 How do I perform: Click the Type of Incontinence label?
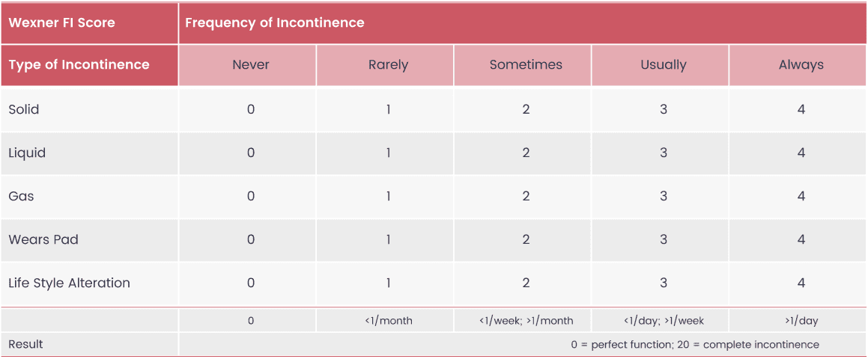[x=79, y=65]
